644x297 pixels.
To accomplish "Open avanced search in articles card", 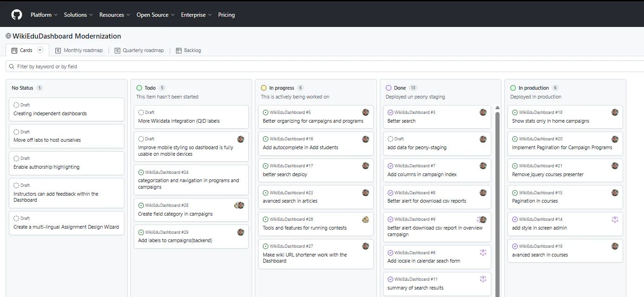I will click(316, 197).
